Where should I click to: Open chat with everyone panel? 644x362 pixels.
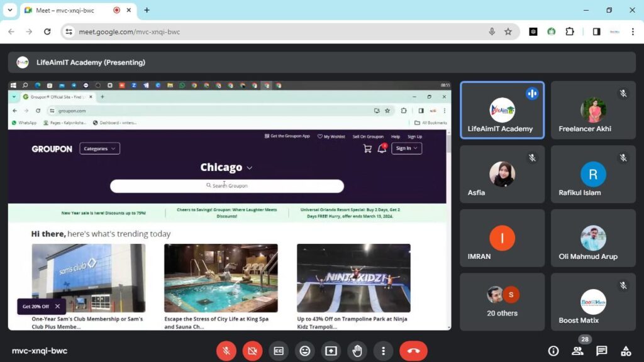pos(601,351)
